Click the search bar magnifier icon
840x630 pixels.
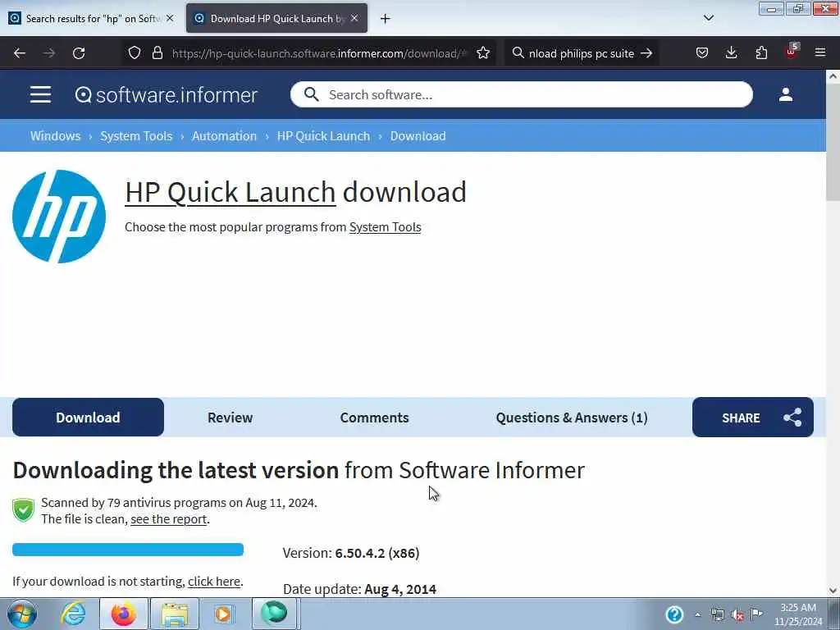point(518,53)
